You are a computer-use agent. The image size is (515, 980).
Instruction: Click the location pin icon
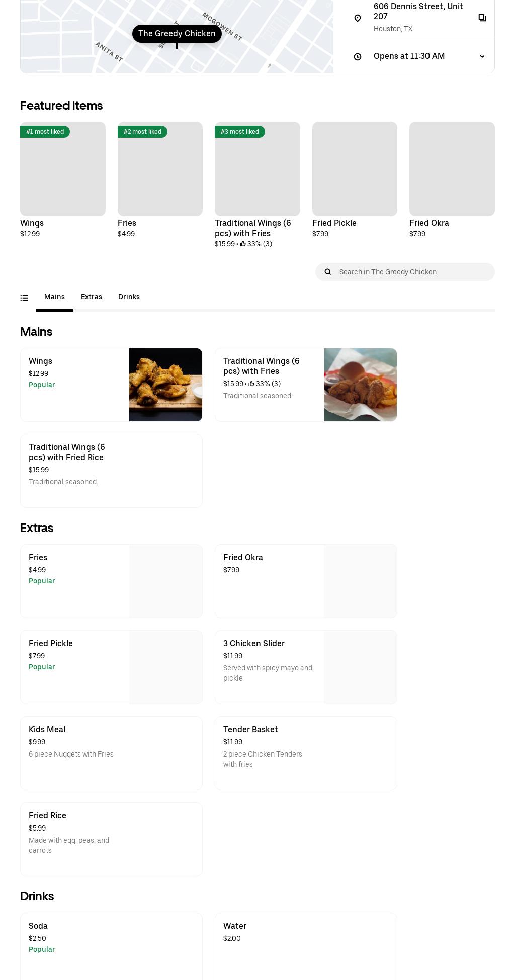[x=358, y=18]
